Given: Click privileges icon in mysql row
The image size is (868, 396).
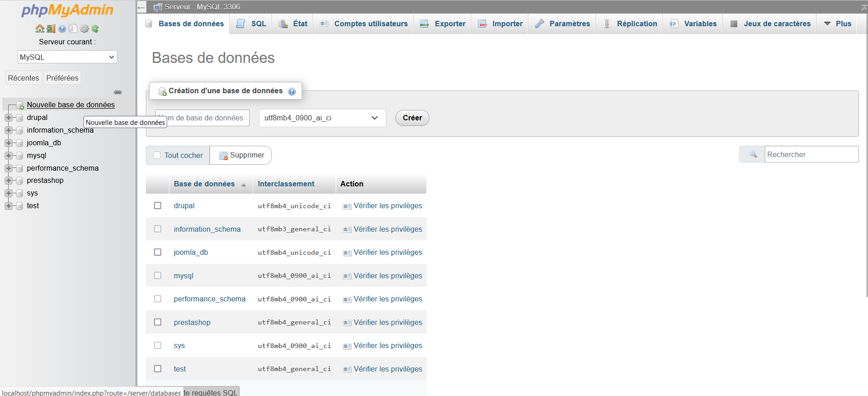Looking at the screenshot, I should pyautogui.click(x=347, y=276).
